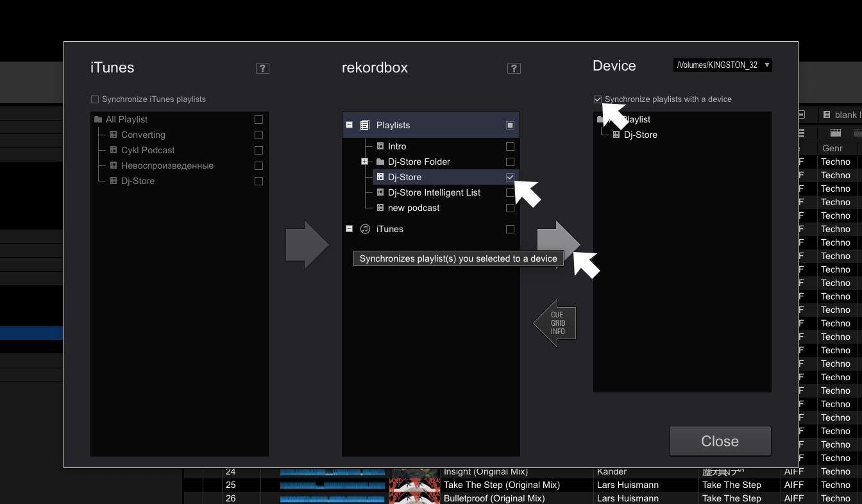Select the Dj-Store Folder folder icon
Image resolution: width=862 pixels, height=504 pixels.
(x=380, y=162)
